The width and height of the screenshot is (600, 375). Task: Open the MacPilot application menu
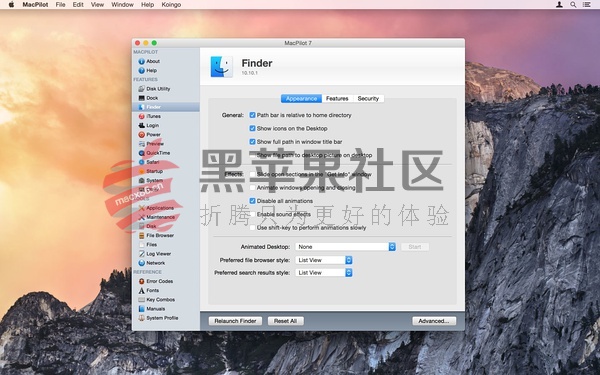click(35, 5)
